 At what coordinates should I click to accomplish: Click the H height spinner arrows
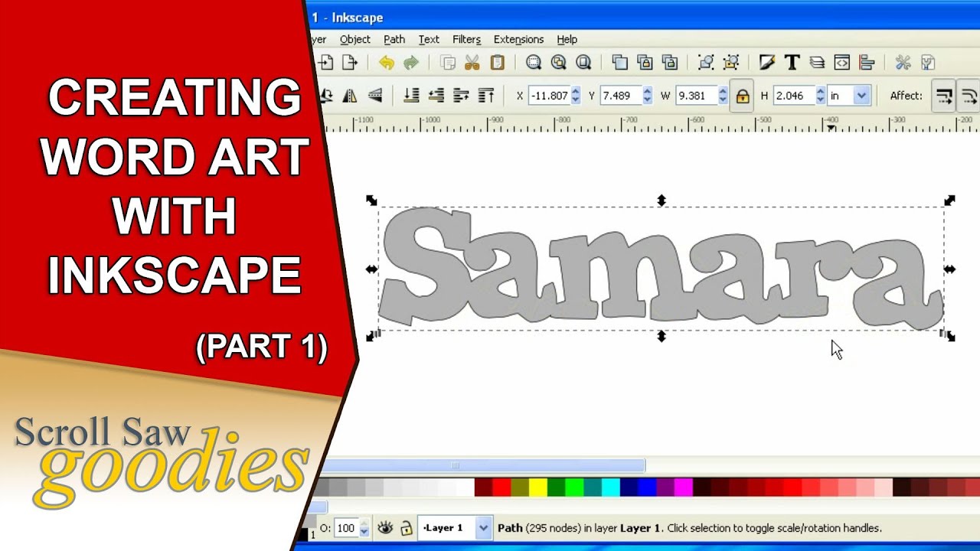(821, 96)
